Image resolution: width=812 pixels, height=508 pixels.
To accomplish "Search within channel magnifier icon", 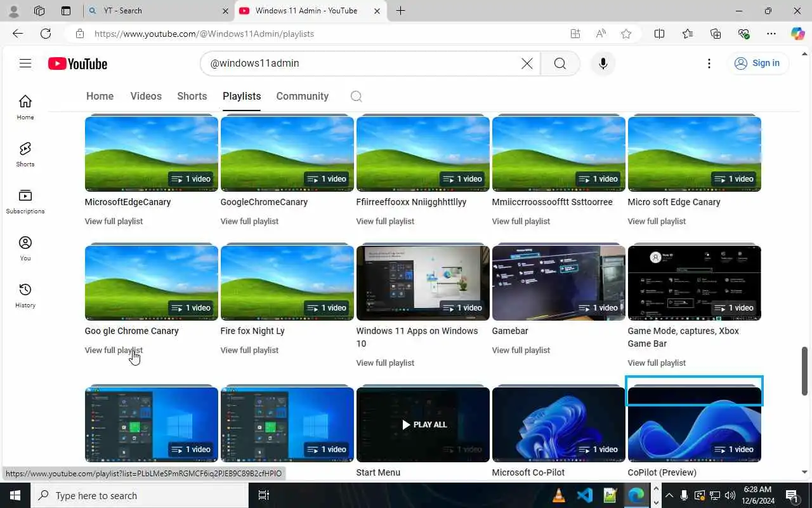I will point(357,97).
